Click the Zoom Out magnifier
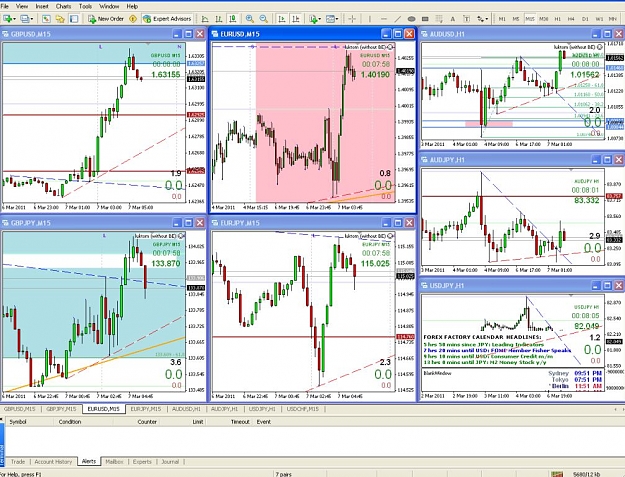Image resolution: width=625 pixels, height=477 pixels. [x=263, y=19]
